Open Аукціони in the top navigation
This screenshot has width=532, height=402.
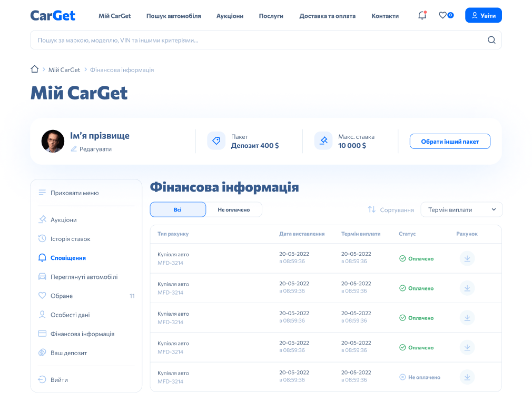(x=230, y=16)
